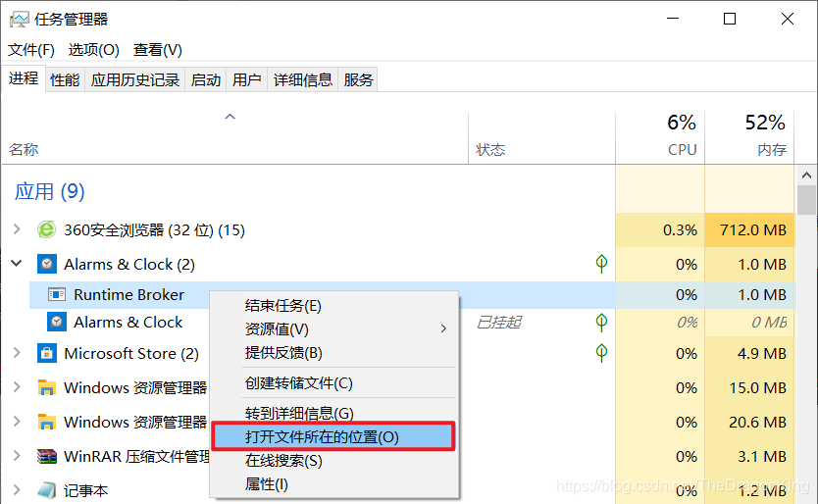Screen dimensions: 818x504
Task: Switch to the 启动 tab
Action: [x=206, y=80]
